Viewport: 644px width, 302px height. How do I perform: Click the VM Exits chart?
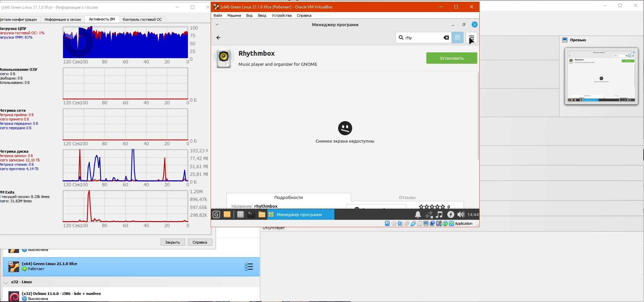tap(125, 206)
